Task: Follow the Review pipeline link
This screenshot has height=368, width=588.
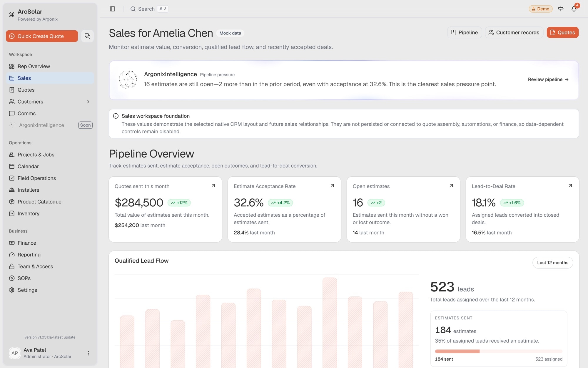Action: click(x=548, y=79)
